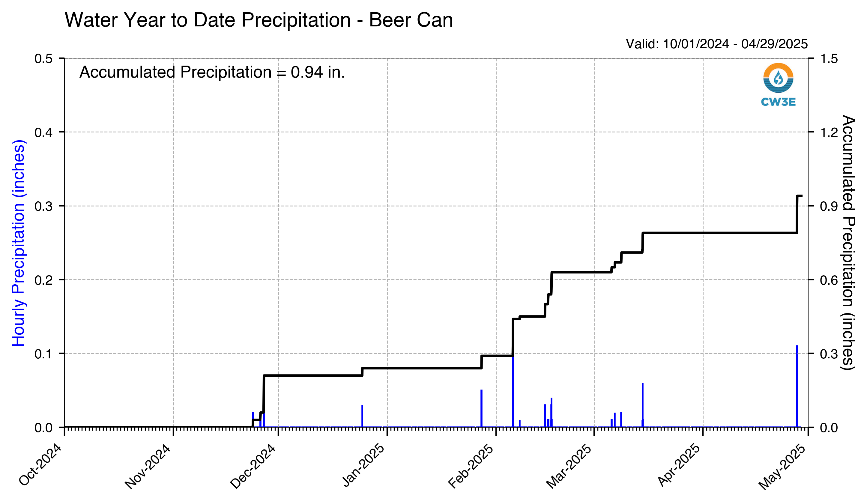Click the 0.5 tick on left axis

coord(44,58)
